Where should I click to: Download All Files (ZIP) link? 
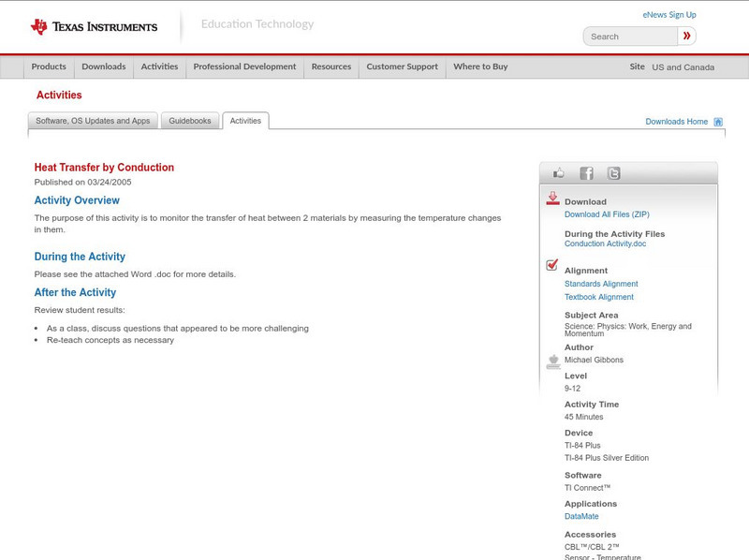607,214
